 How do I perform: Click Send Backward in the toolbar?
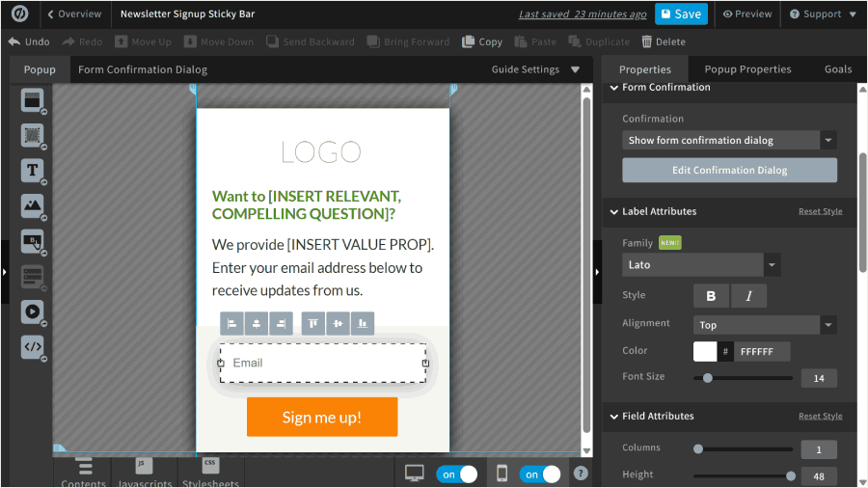click(x=310, y=42)
